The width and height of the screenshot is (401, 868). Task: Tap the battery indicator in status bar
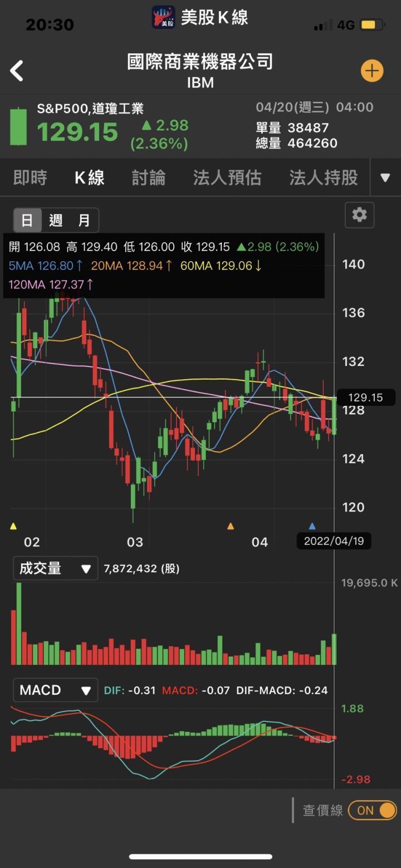click(x=372, y=25)
